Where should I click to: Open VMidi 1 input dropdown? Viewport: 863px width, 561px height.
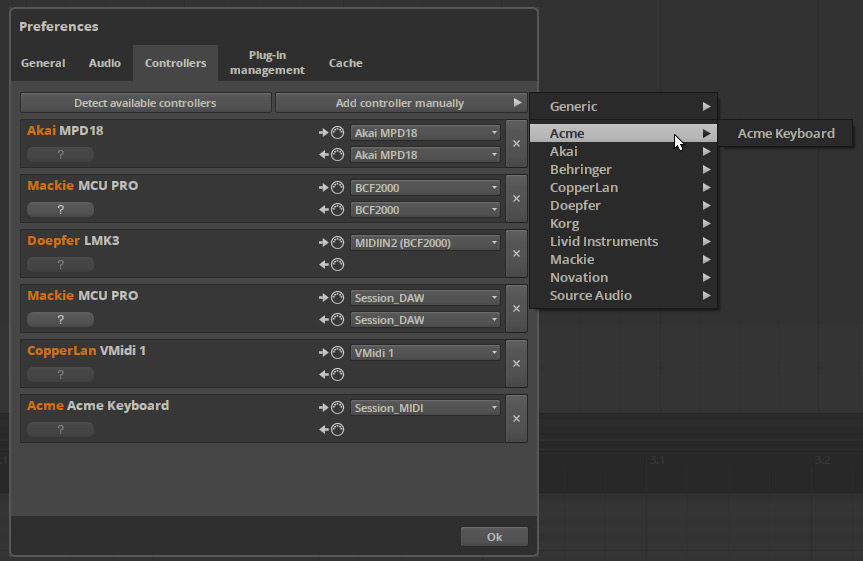pyautogui.click(x=425, y=353)
